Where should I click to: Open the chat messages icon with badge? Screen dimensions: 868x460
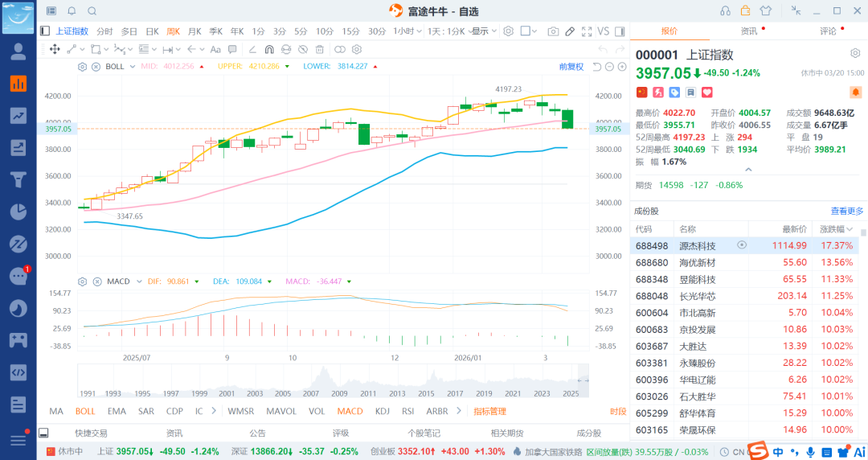coord(18,276)
